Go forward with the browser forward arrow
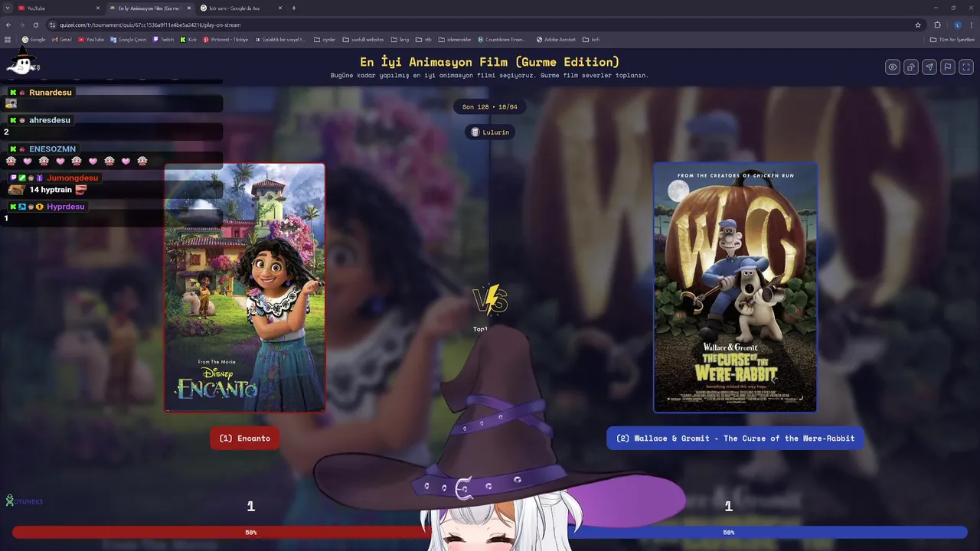This screenshot has height=551, width=980. 21,24
